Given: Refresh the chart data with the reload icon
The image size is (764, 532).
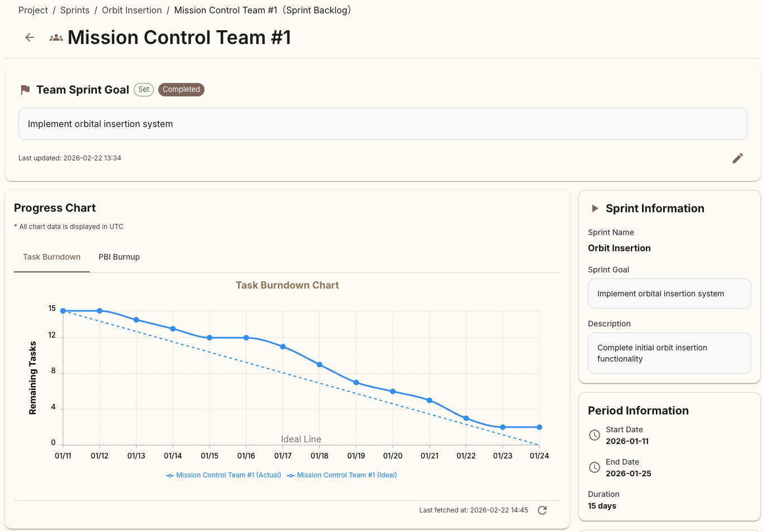Looking at the screenshot, I should point(541,510).
